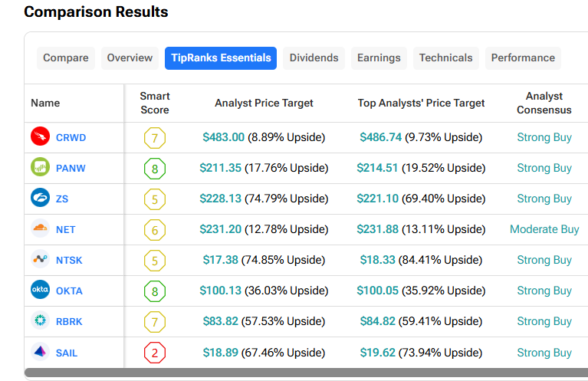Open the Earnings tab
588x381 pixels.
pyautogui.click(x=379, y=58)
